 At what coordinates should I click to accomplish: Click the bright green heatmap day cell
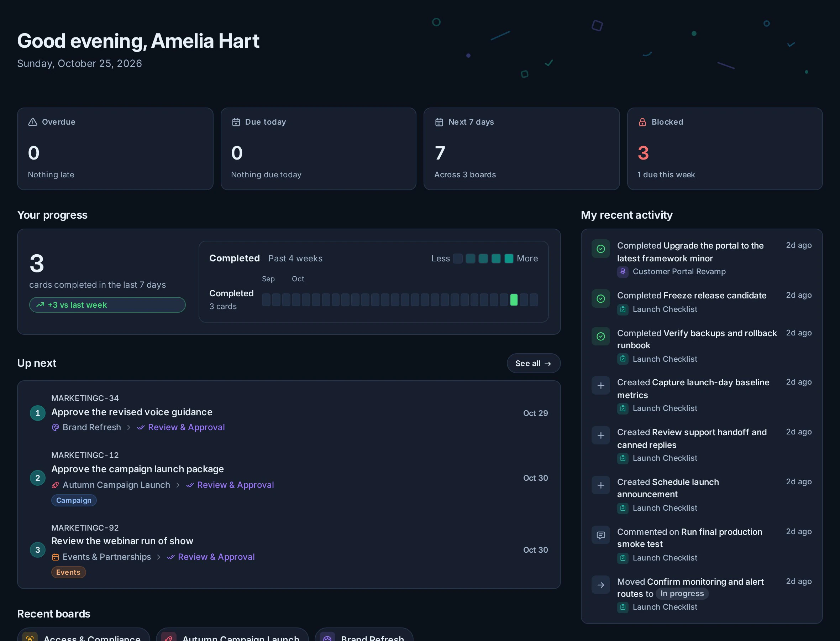click(x=514, y=300)
